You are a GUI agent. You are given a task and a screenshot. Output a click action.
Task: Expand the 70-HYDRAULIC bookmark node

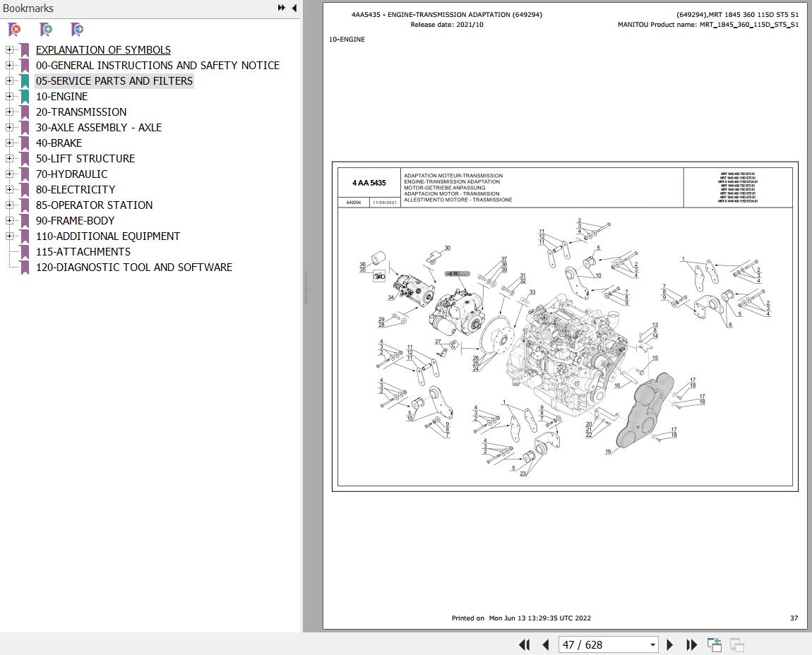(8, 174)
